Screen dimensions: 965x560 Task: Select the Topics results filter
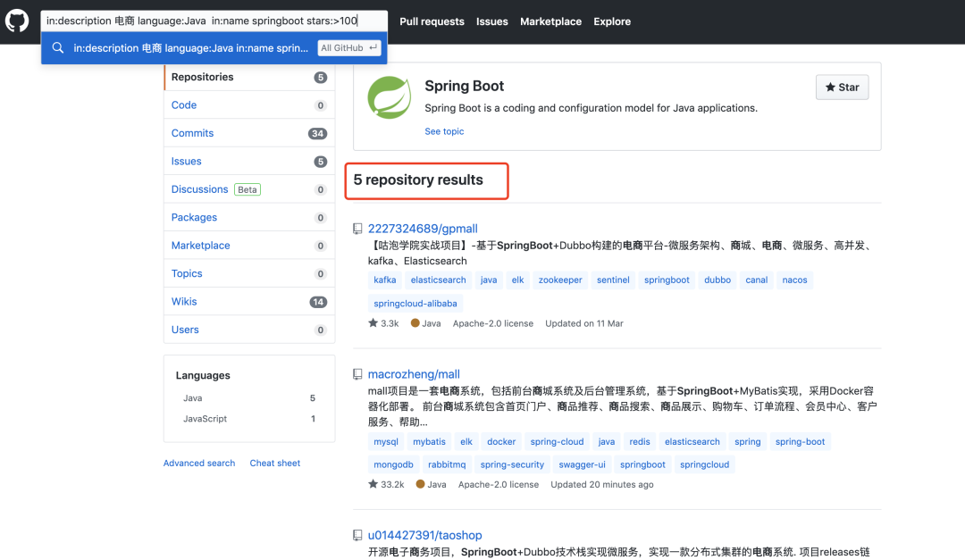point(249,274)
